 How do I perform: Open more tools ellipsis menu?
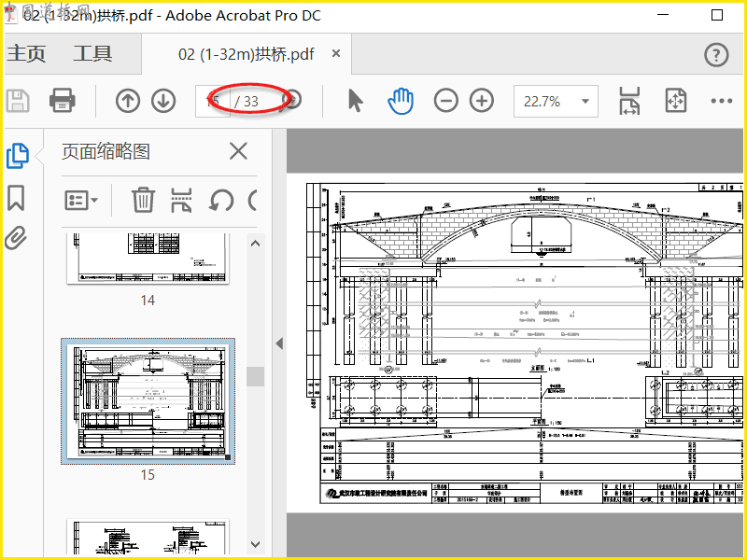[x=721, y=101]
